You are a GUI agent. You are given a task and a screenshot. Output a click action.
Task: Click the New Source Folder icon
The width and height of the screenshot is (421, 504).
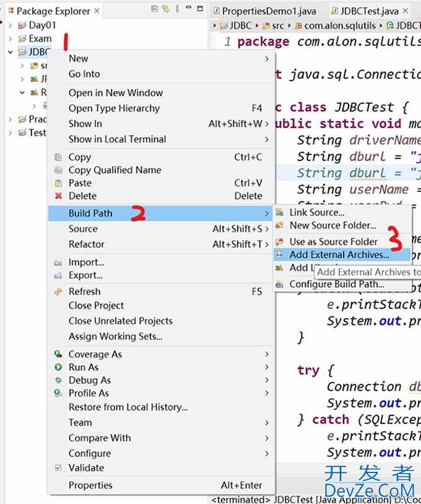[280, 225]
